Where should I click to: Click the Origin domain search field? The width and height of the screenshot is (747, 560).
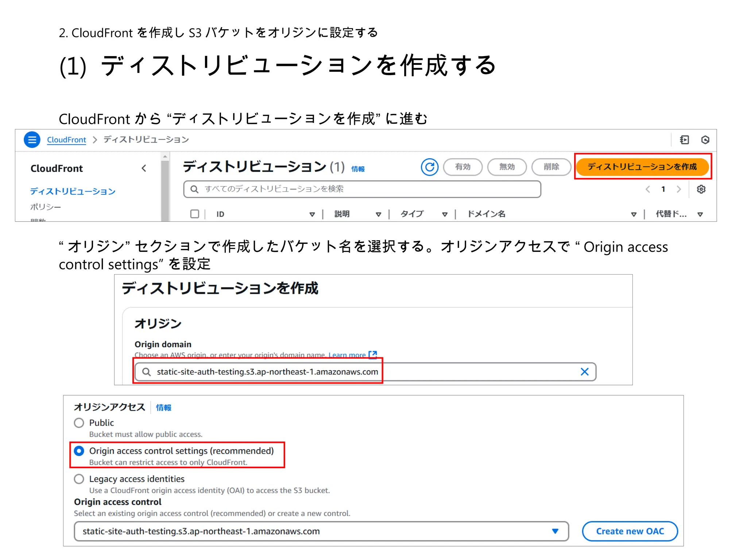[x=365, y=372]
